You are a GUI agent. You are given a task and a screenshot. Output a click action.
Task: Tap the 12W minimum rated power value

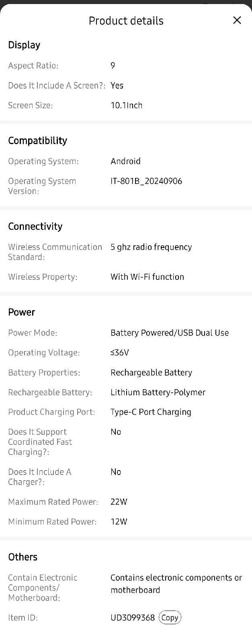click(119, 522)
